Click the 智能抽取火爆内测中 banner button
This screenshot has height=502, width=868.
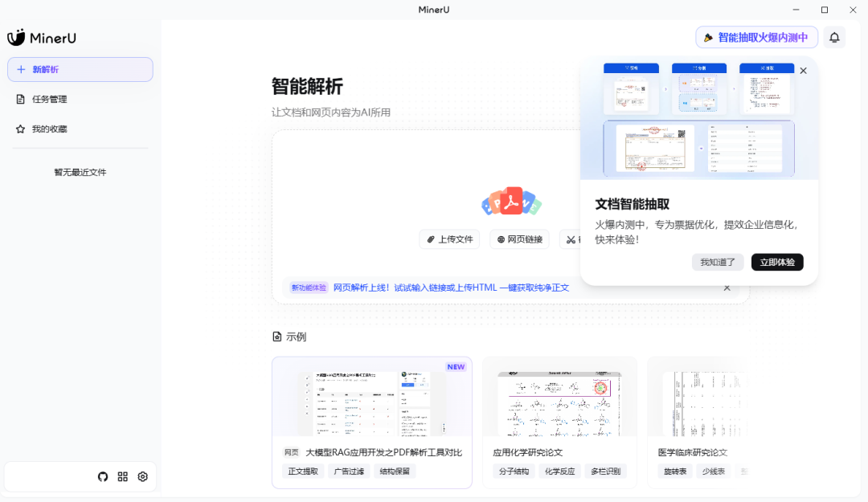(x=757, y=38)
